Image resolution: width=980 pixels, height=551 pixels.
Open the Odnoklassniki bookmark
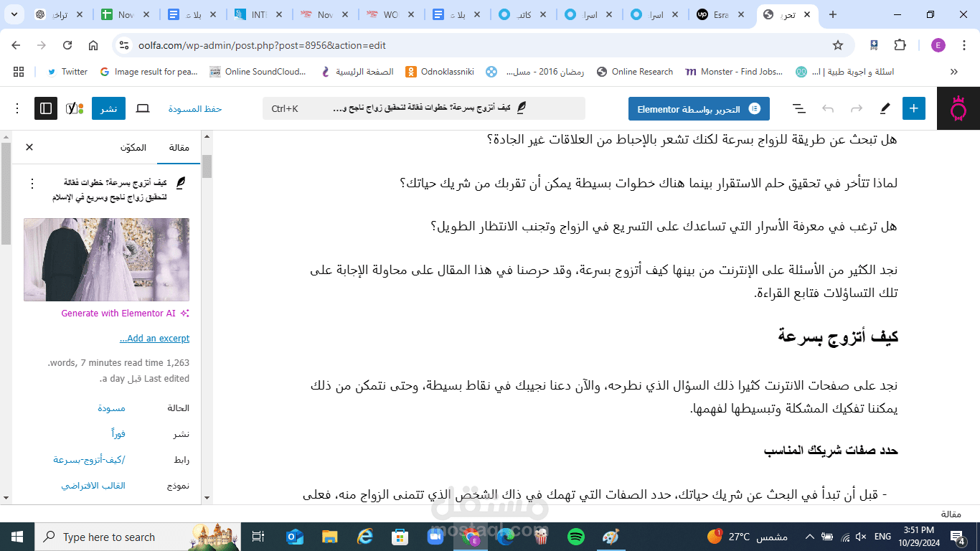tap(440, 72)
